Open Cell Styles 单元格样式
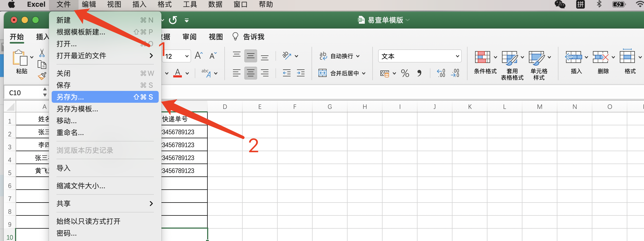Viewport: 644px width, 241px height. [539, 66]
